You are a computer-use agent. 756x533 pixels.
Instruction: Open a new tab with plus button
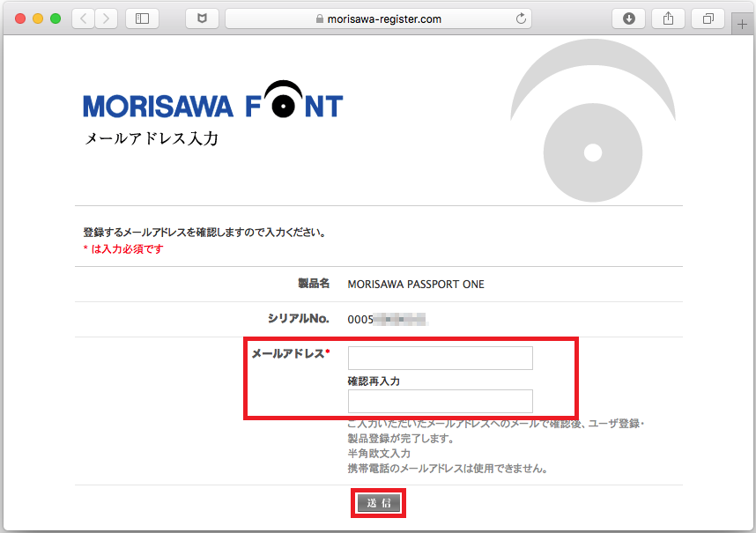(x=742, y=26)
